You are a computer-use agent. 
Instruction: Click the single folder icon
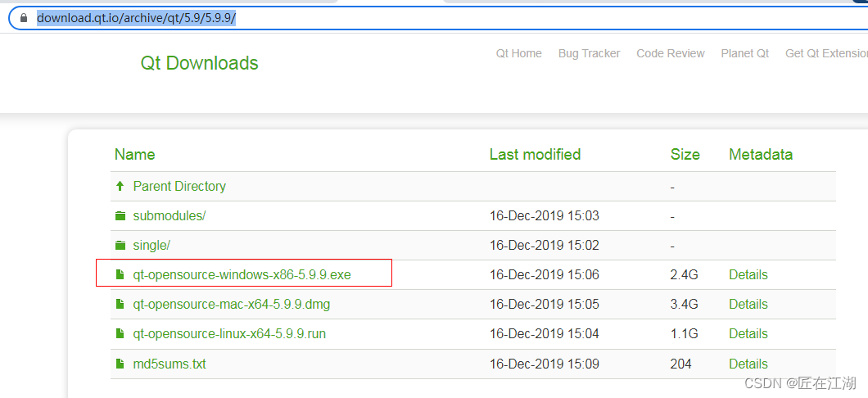tap(120, 245)
